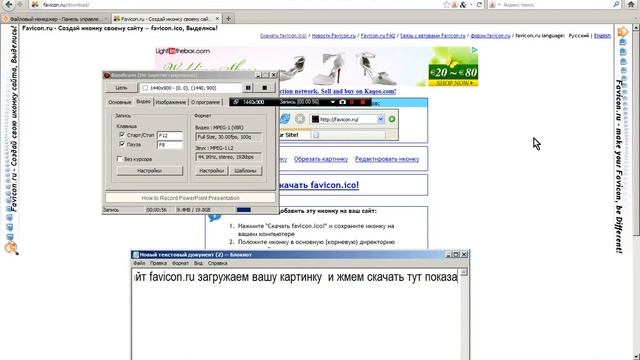The height and width of the screenshot is (360, 640).
Task: Click the Пауза hotkey field F8
Action: point(170,144)
